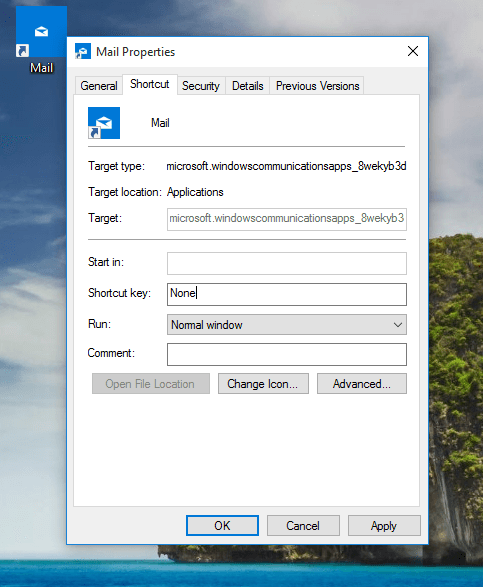Click the Shortcut key field
Viewport: 483px width, 587px height.
pyautogui.click(x=286, y=294)
